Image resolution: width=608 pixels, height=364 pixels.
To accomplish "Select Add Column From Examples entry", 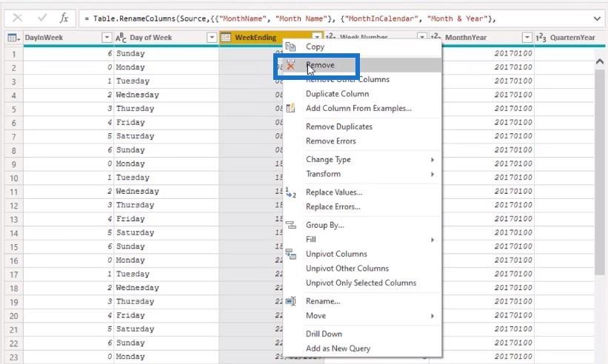I will click(362, 109).
